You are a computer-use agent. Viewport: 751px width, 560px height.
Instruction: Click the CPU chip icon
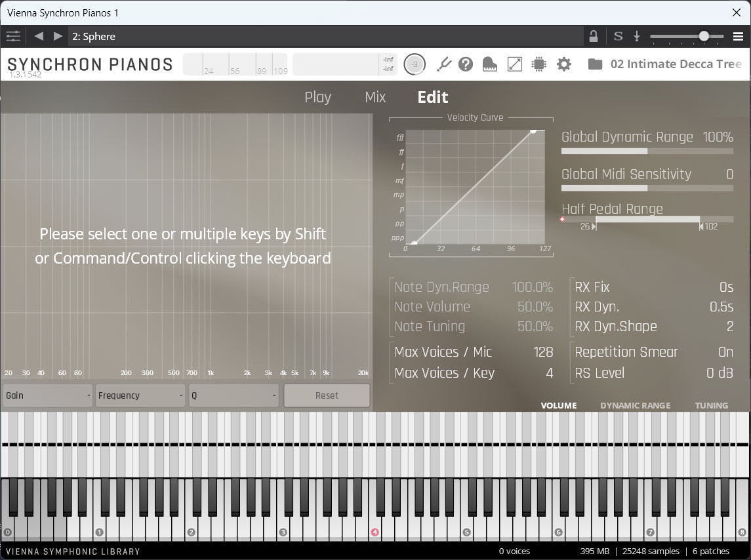(x=539, y=64)
